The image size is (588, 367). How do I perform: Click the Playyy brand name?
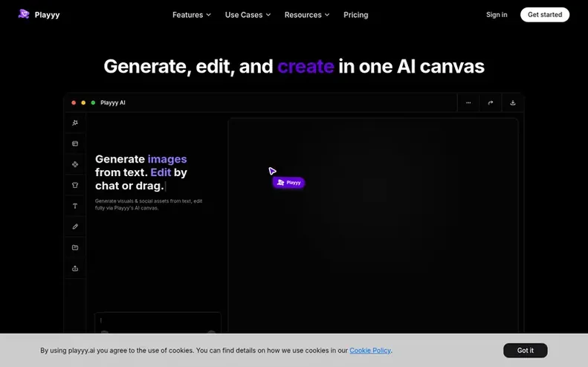point(48,15)
